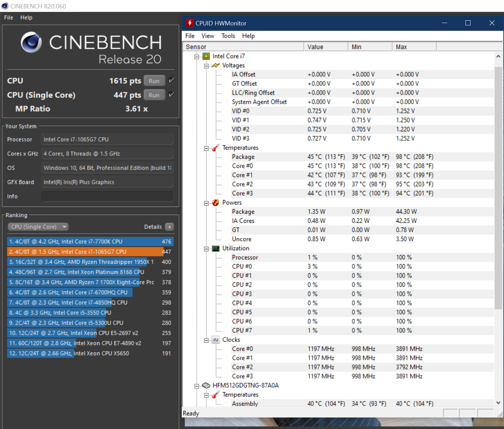The width and height of the screenshot is (504, 429).
Task: Click the CPUID HWMonitor title bar icon
Action: [x=190, y=23]
